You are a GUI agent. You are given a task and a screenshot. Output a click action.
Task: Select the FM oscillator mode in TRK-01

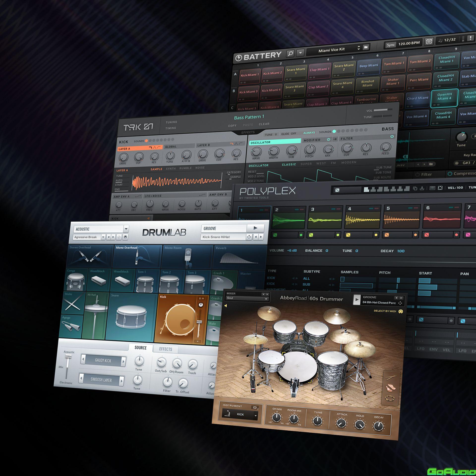(333, 163)
